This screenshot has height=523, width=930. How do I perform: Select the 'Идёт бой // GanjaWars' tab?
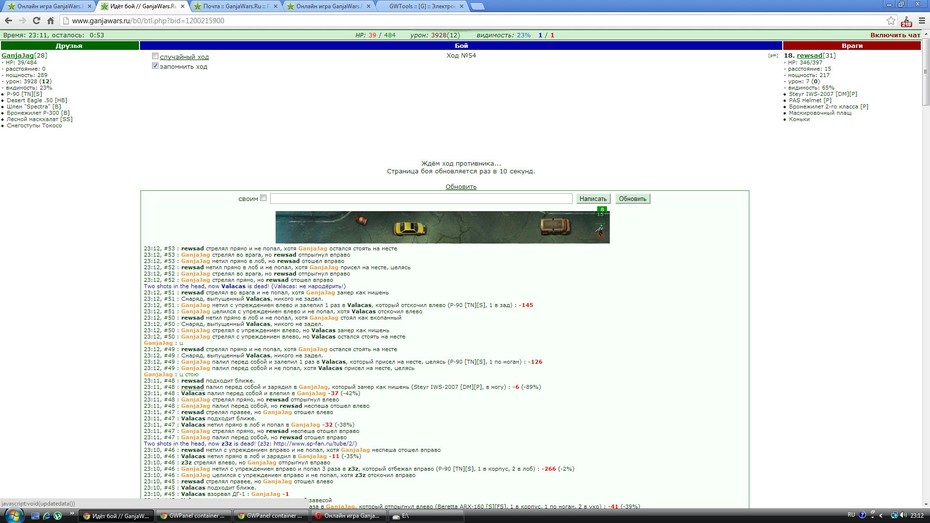click(x=142, y=6)
